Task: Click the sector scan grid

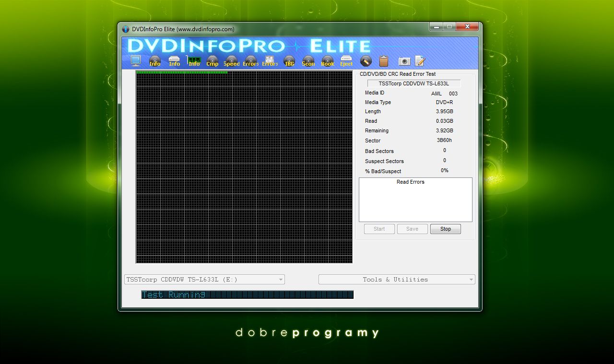Action: [244, 167]
